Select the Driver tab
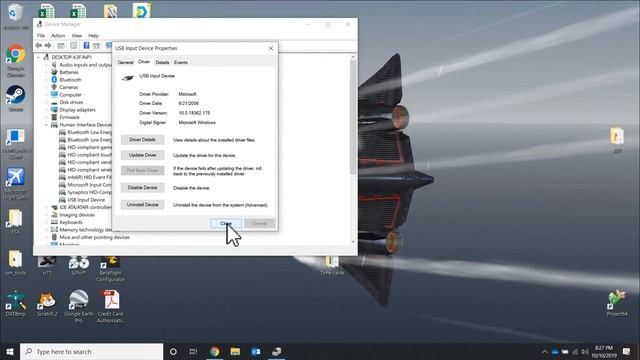The width and height of the screenshot is (640, 360). 144,62
